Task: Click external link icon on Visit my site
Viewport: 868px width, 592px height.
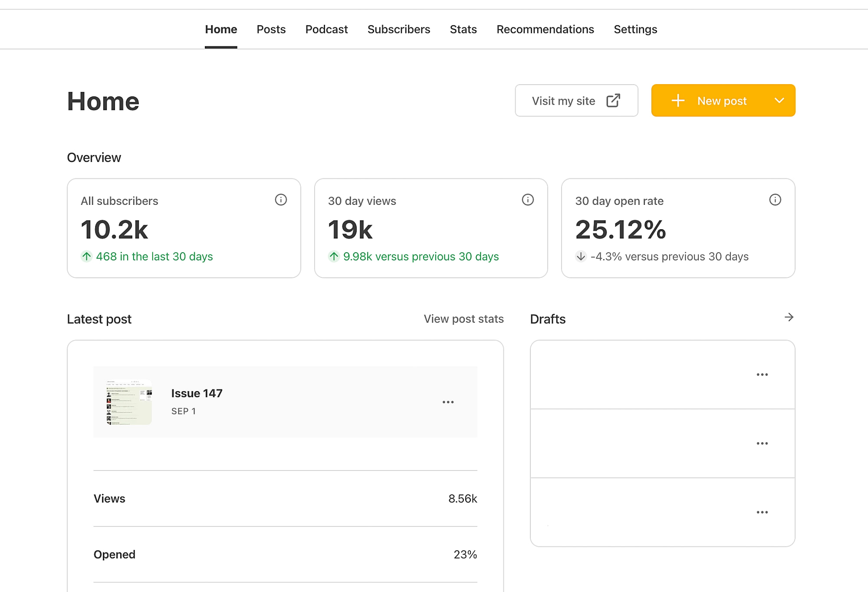Action: (613, 101)
